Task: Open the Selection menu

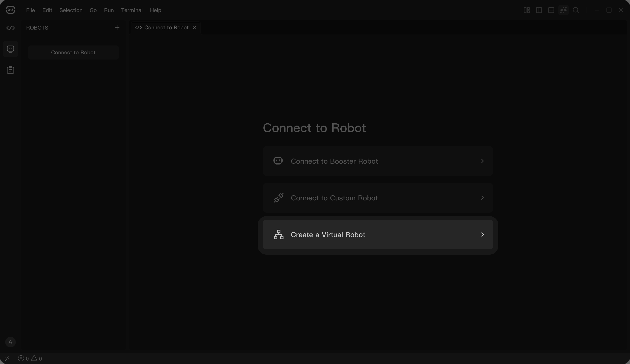Action: 71,10
